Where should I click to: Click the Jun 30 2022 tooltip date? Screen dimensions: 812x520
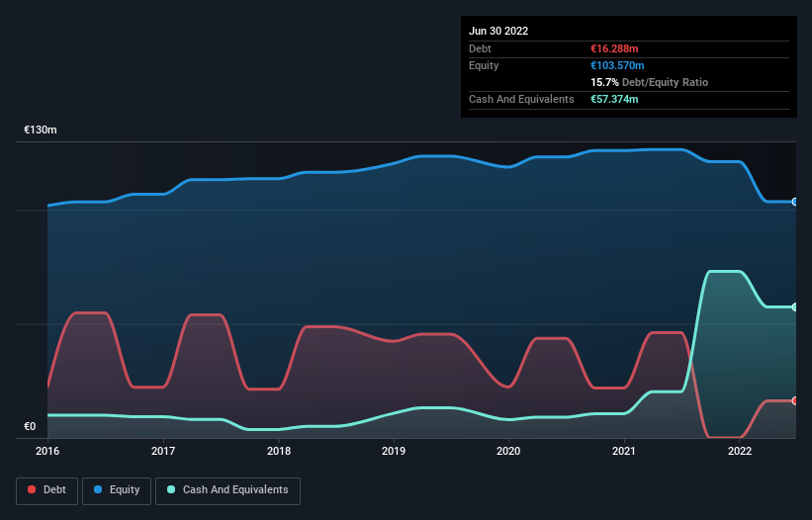click(498, 31)
